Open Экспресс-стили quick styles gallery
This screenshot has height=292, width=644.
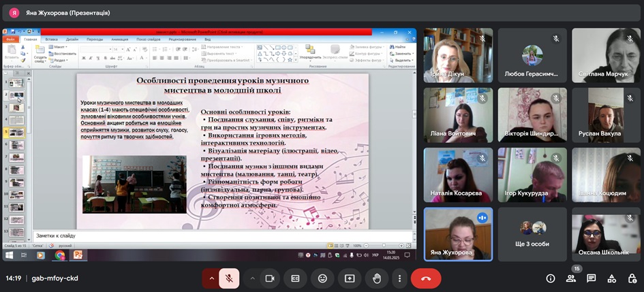point(335,52)
